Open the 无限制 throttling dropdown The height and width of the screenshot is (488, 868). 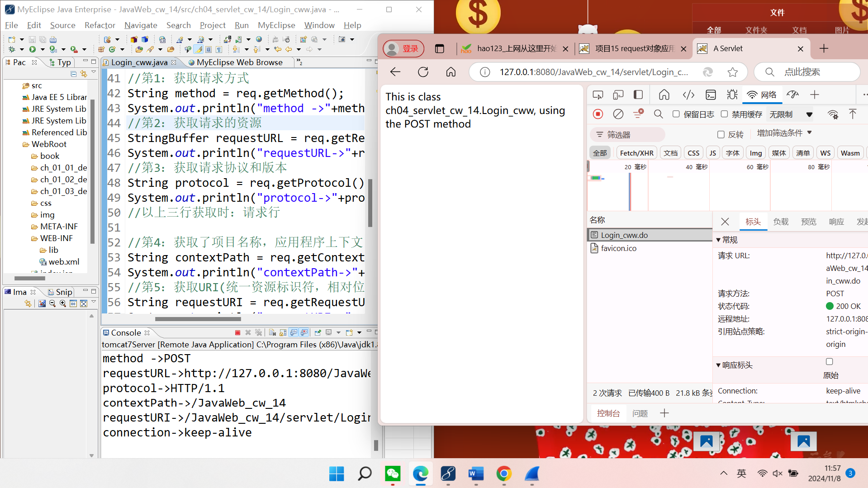pos(791,114)
